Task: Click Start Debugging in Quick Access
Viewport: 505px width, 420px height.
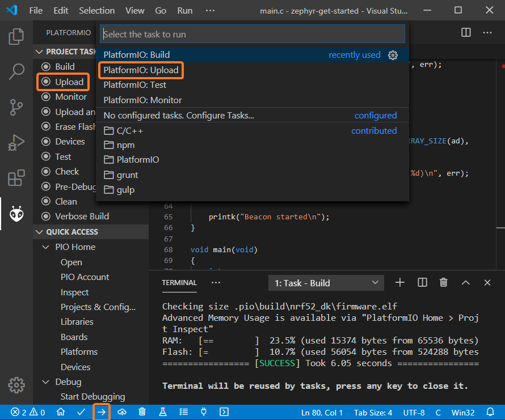Action: click(x=92, y=397)
